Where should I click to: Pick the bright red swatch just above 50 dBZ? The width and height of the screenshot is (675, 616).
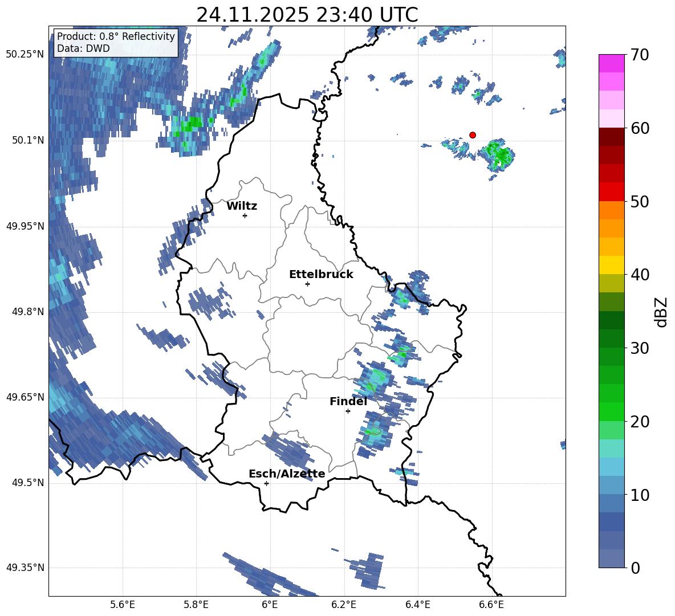coord(611,192)
